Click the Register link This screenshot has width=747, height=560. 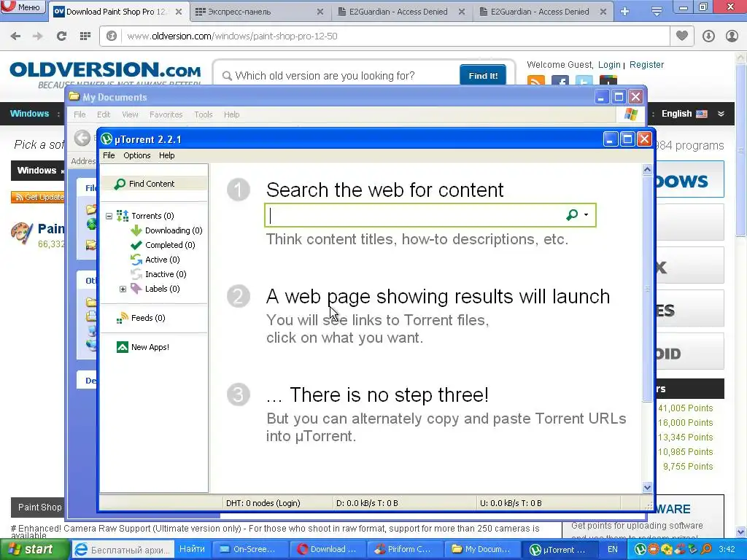coord(646,65)
